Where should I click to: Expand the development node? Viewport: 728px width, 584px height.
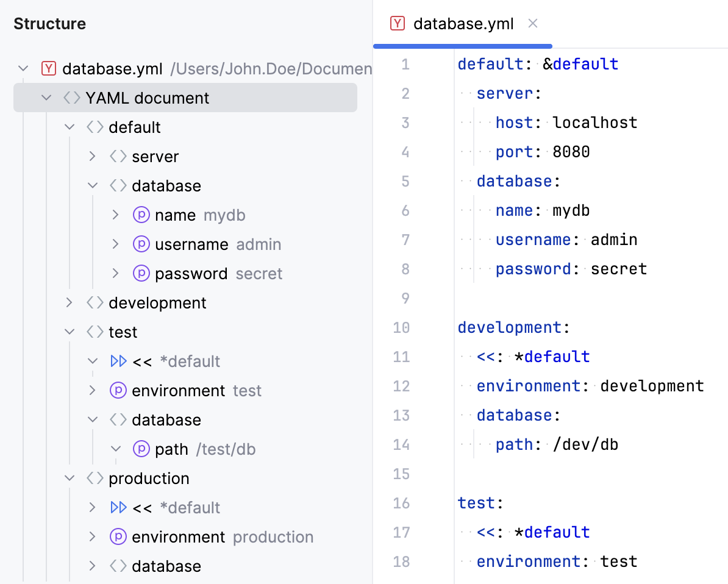69,302
